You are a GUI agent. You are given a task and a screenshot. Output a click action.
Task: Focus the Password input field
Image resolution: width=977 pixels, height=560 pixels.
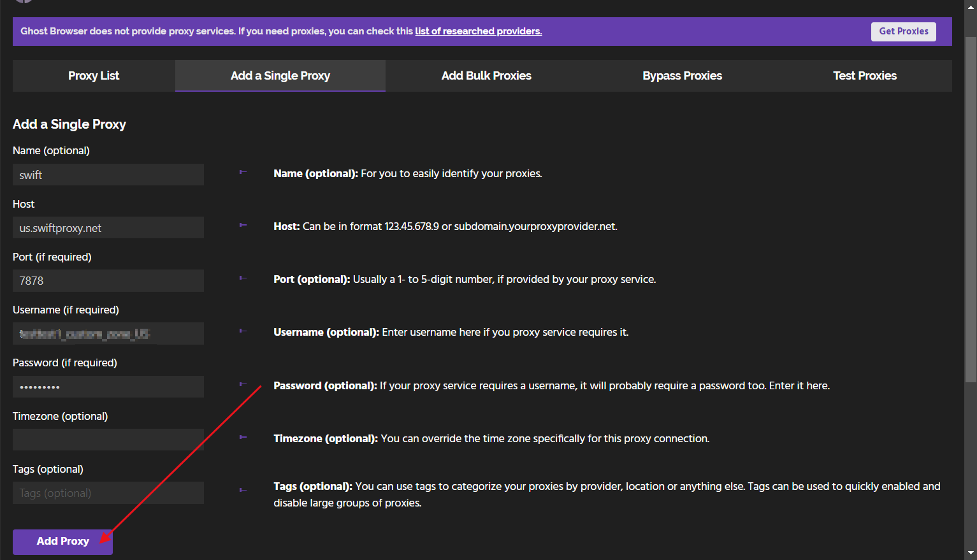(x=108, y=387)
